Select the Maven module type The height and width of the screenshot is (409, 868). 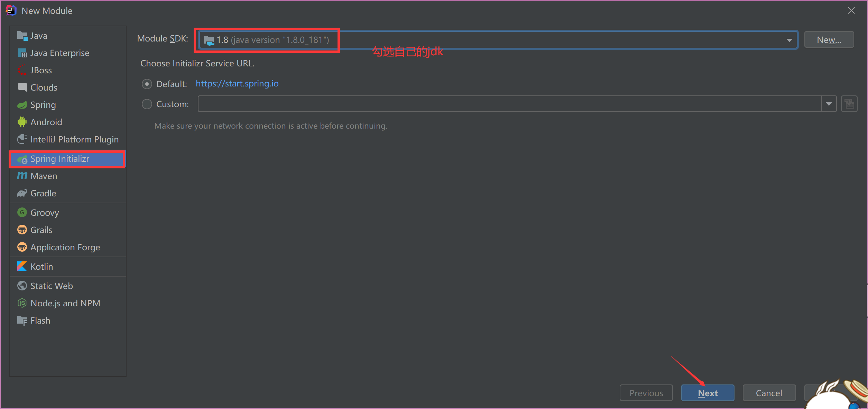(x=44, y=175)
